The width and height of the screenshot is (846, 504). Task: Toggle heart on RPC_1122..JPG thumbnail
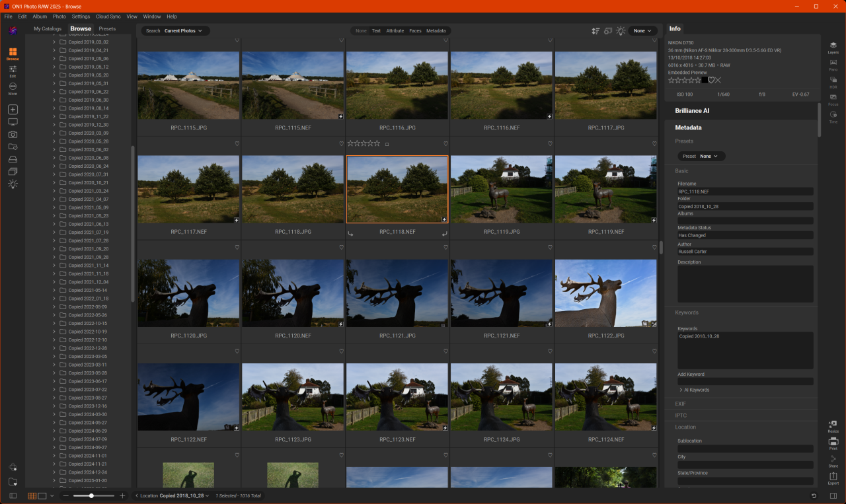654,248
